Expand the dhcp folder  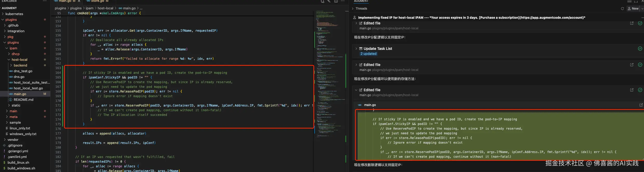[x=25, y=54]
